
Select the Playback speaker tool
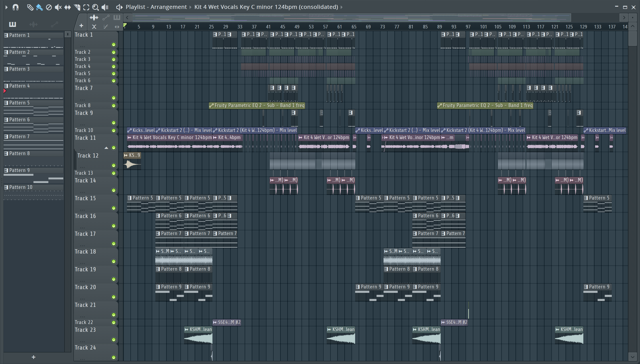(x=105, y=7)
